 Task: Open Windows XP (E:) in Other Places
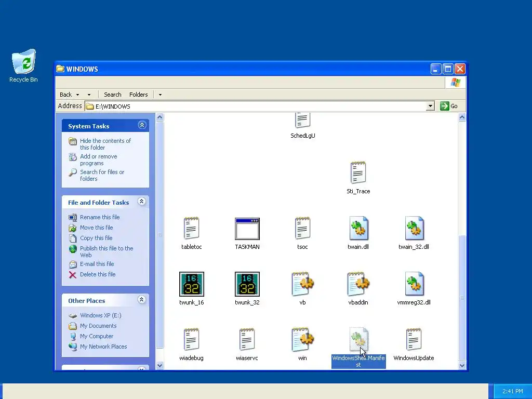tap(100, 315)
